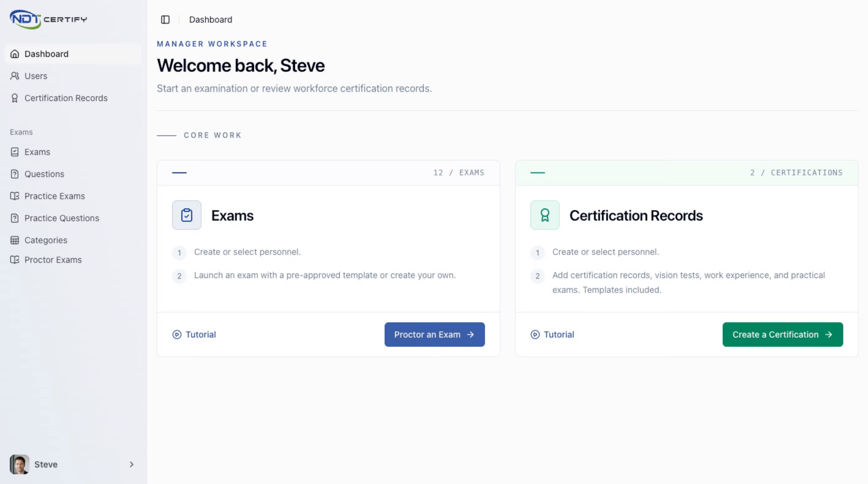
Task: Click the '2 / CERTIFICATIONS' counter
Action: point(796,173)
